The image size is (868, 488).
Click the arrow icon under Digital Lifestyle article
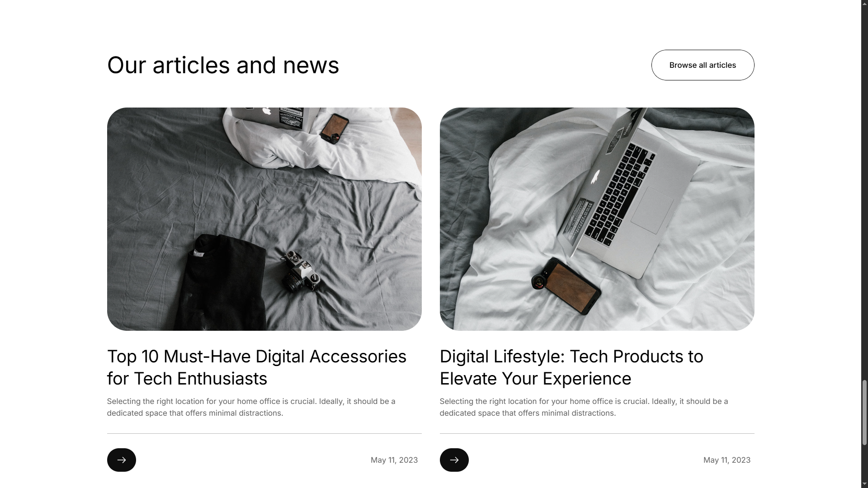(x=454, y=460)
